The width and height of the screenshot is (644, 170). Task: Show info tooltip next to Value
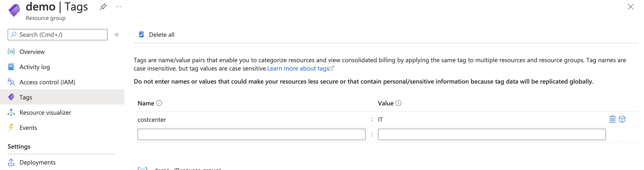click(398, 103)
